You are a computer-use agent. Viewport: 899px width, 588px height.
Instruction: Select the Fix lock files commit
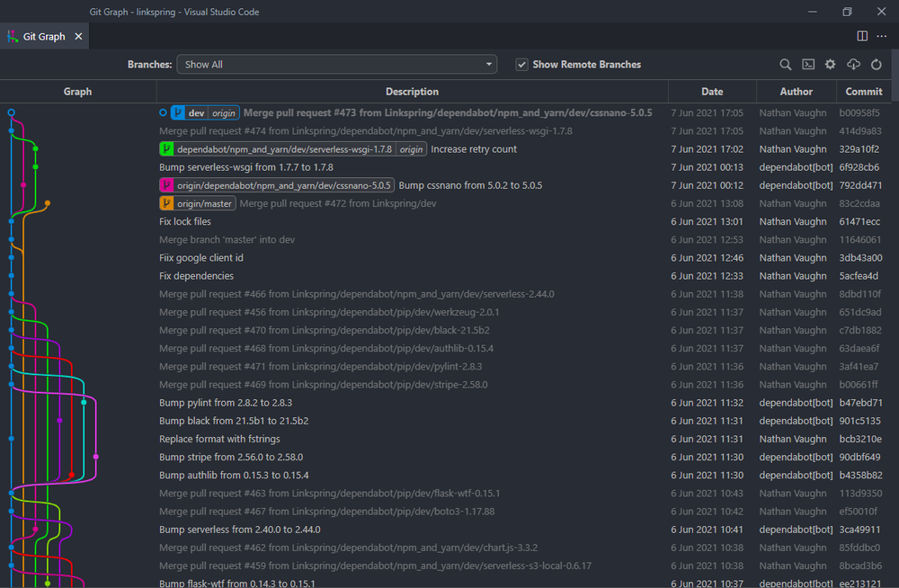[x=185, y=221]
